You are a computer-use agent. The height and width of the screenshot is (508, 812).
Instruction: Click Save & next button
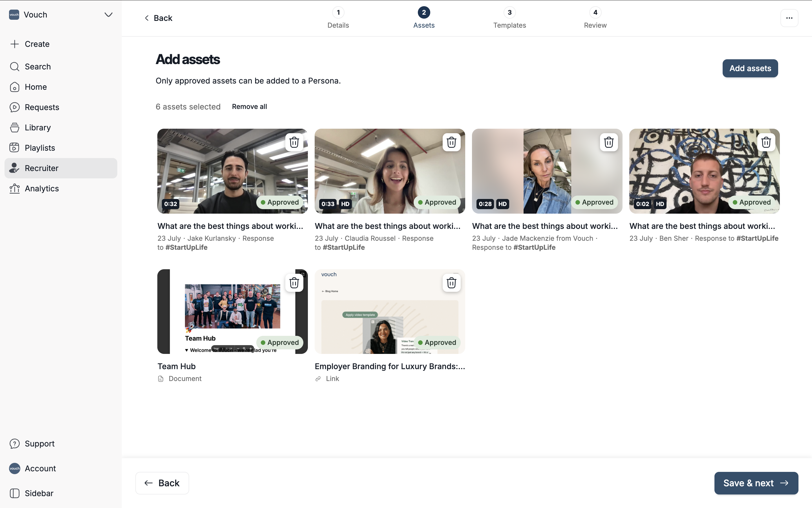click(756, 483)
